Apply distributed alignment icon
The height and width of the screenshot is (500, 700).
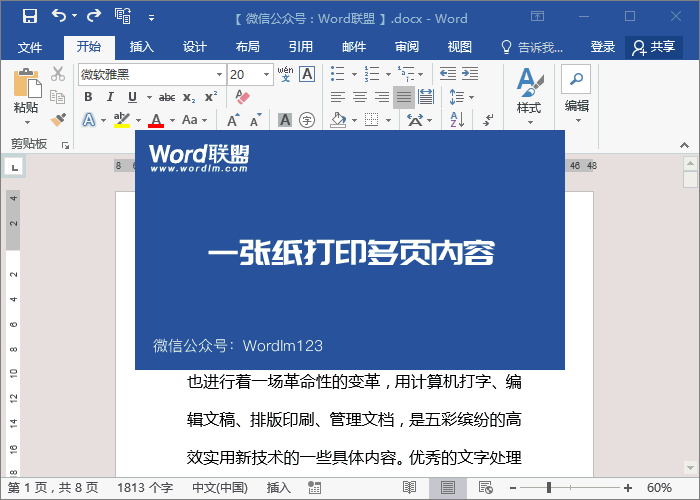[x=425, y=97]
